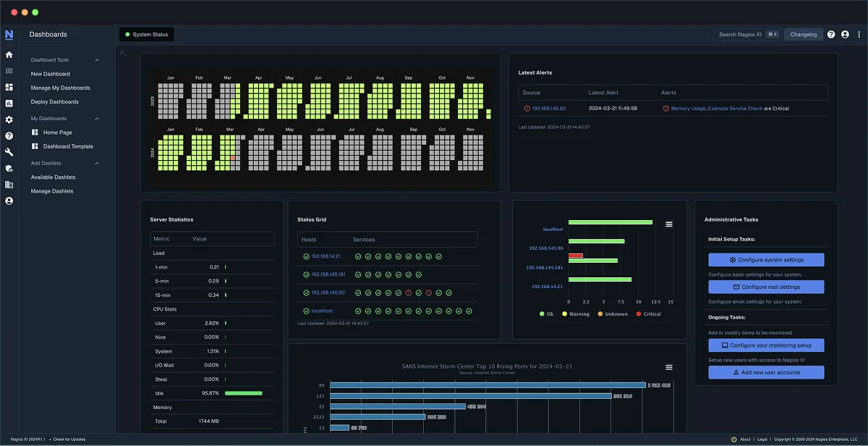Click the Search Nagios XI field
The image size is (868, 446).
(741, 33)
